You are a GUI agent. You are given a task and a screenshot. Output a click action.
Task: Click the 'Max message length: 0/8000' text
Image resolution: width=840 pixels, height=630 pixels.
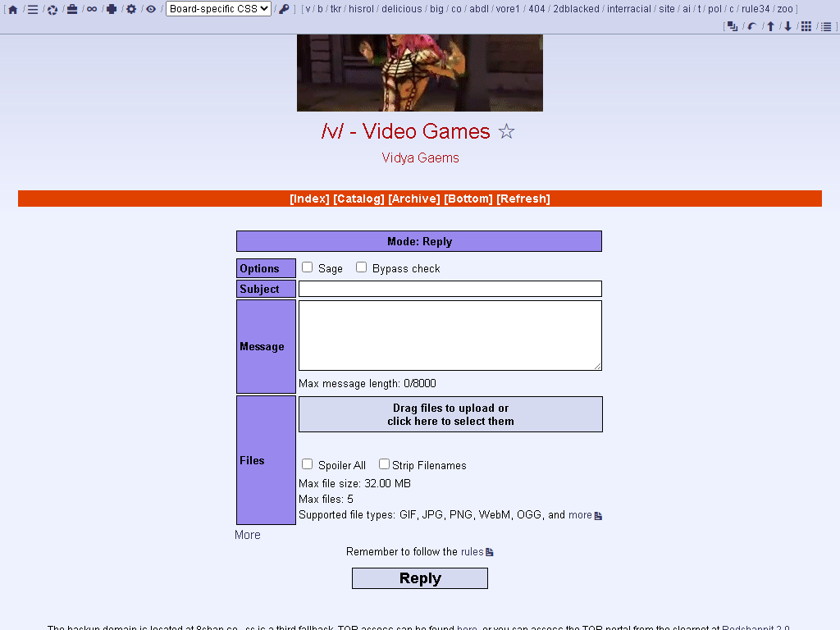(367, 384)
